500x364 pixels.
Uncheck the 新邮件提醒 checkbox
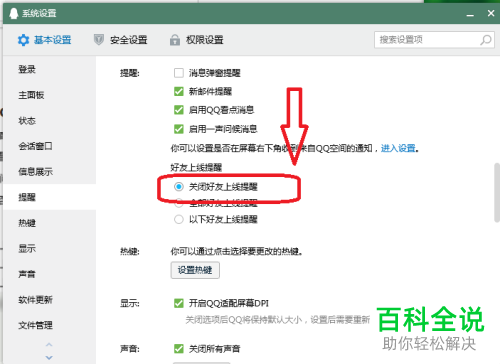[179, 91]
